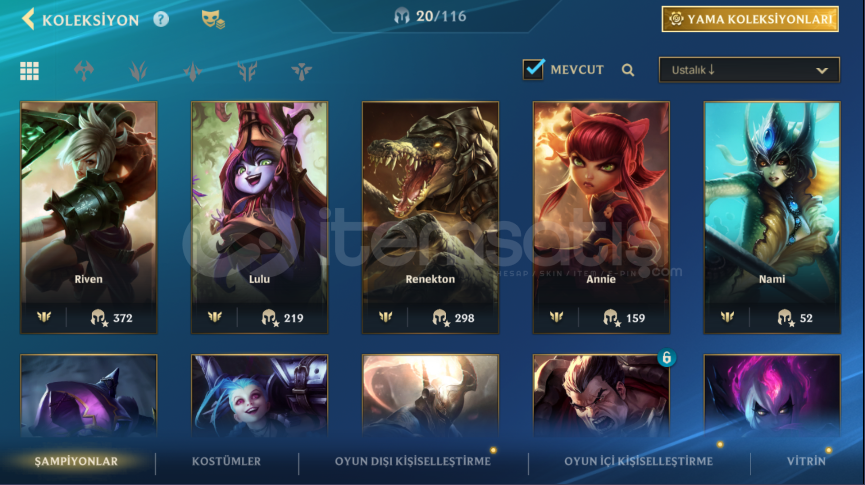This screenshot has height=485, width=865.
Task: Open Yama Koleksiyonları button
Action: point(750,19)
